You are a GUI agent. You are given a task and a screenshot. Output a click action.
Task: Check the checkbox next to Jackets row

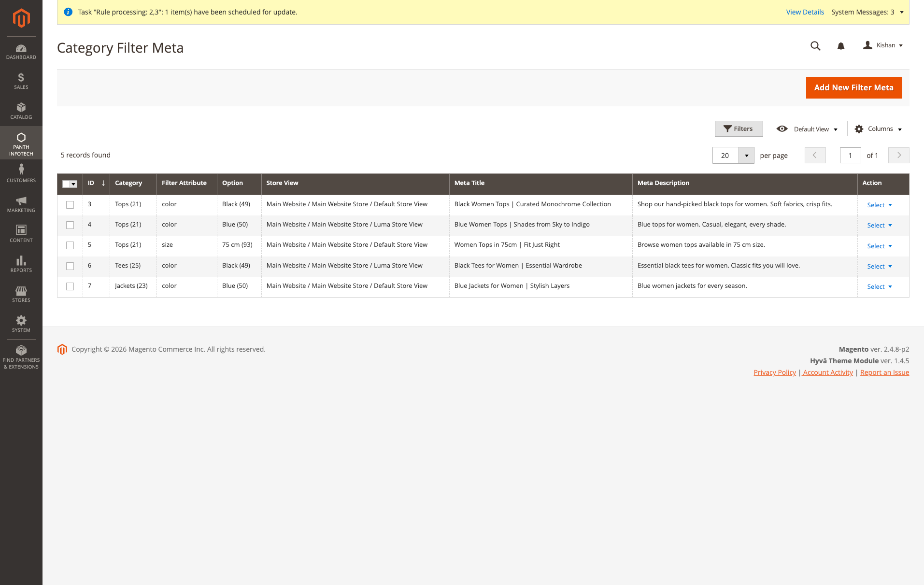click(70, 286)
